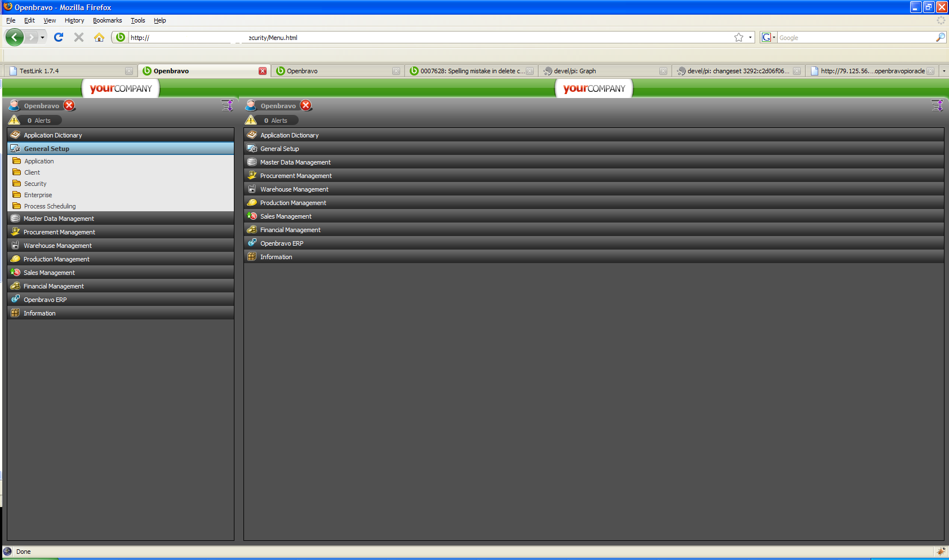Reload the current page
Viewport: 949px width, 560px height.
point(59,37)
